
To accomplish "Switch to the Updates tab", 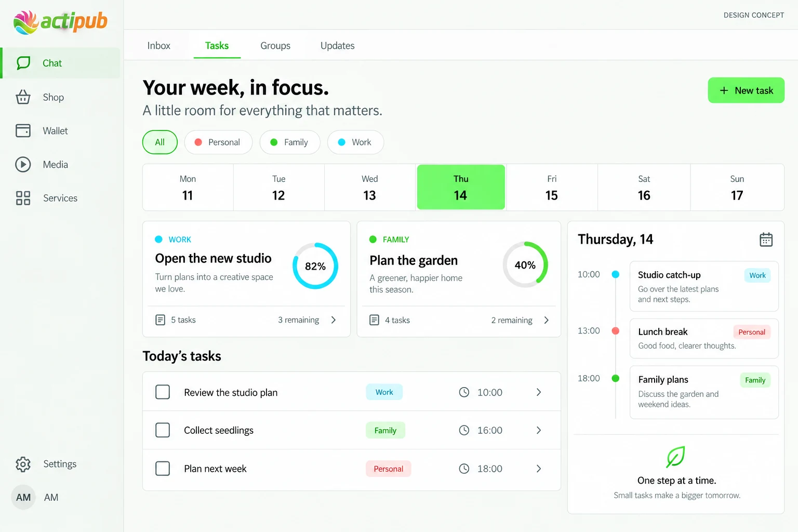I will [x=338, y=46].
